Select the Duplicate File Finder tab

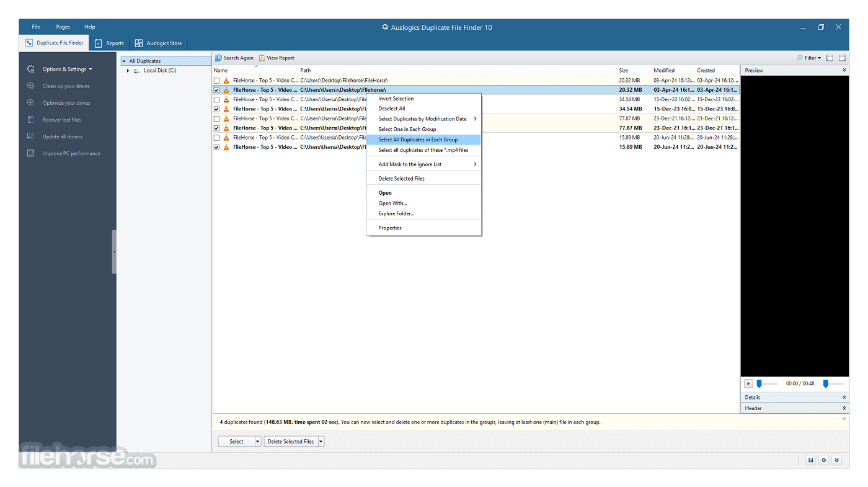click(x=54, y=43)
